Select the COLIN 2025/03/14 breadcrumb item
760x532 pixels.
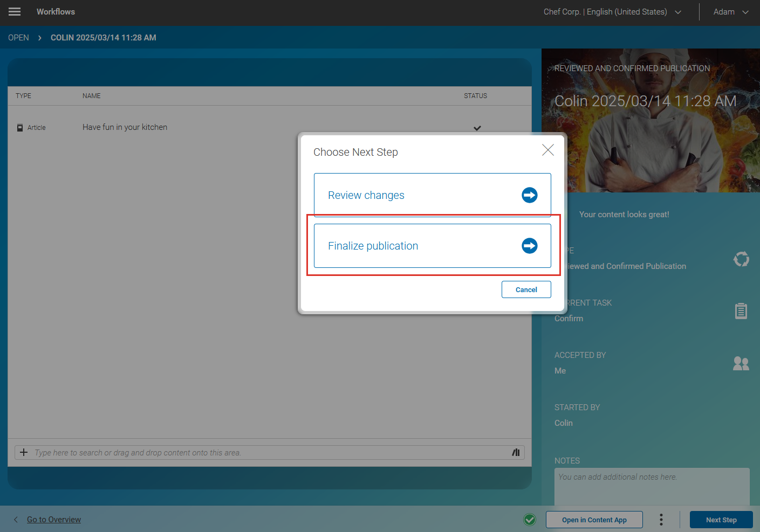point(103,37)
